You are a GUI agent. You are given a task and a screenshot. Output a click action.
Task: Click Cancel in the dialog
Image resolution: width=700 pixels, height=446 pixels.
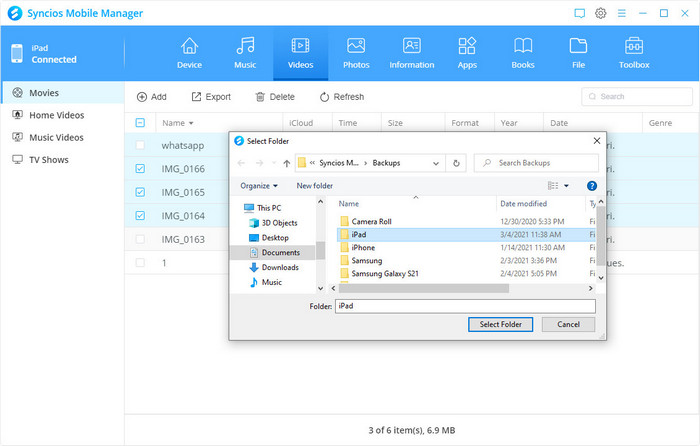click(568, 325)
